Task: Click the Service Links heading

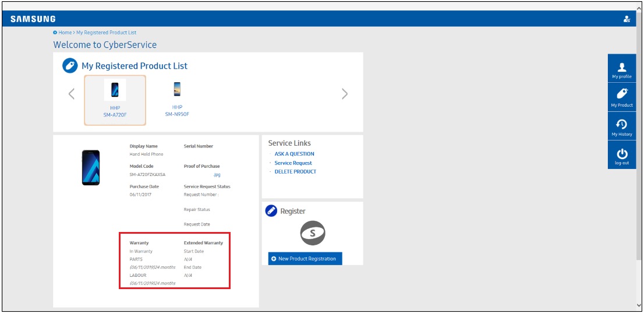Action: coord(289,143)
